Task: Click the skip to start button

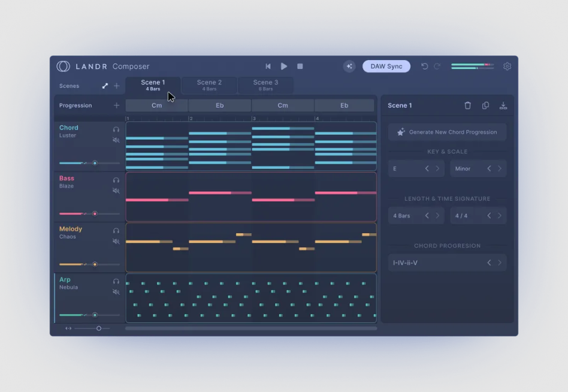Action: coord(268,67)
